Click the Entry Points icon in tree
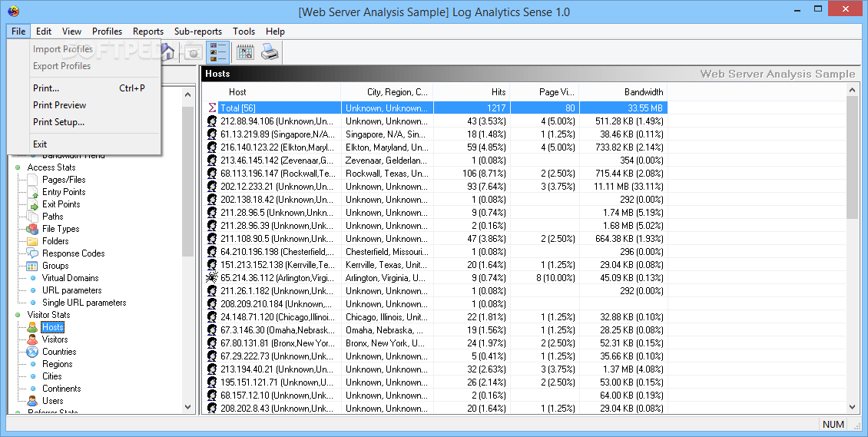The height and width of the screenshot is (437, 868). point(33,192)
